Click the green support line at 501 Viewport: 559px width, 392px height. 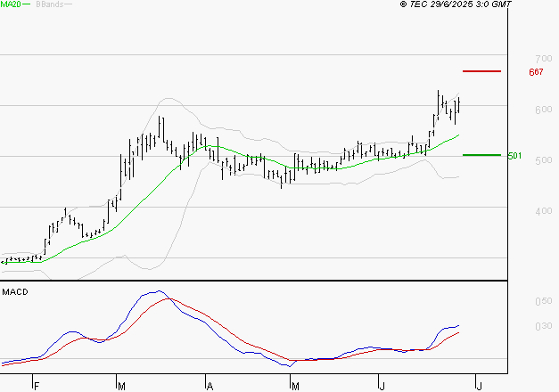pos(481,155)
